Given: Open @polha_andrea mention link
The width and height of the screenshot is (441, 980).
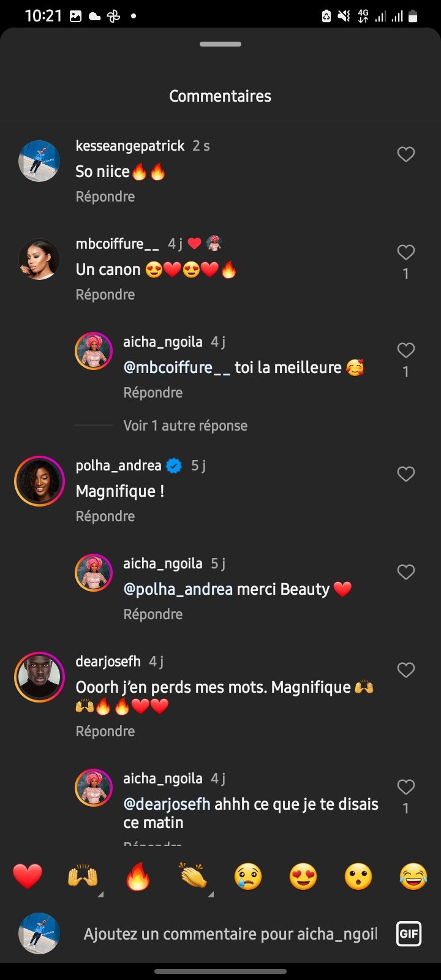Looking at the screenshot, I should (x=178, y=589).
